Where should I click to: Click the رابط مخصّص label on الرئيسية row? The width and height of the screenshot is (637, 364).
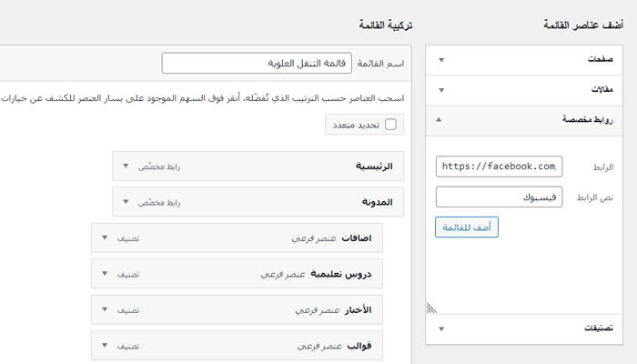point(159,167)
